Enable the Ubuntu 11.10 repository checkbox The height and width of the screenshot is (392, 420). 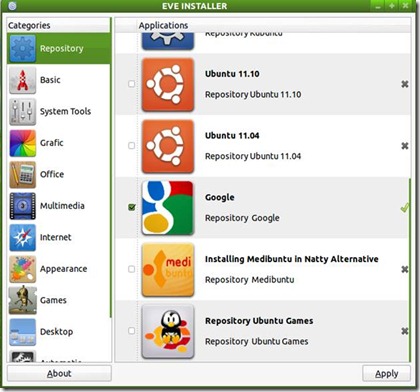pyautogui.click(x=132, y=84)
